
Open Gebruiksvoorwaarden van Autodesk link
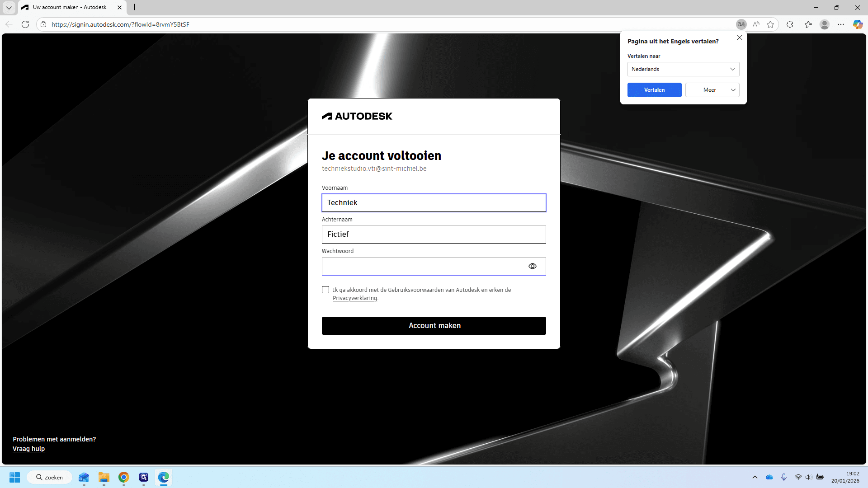[434, 290]
